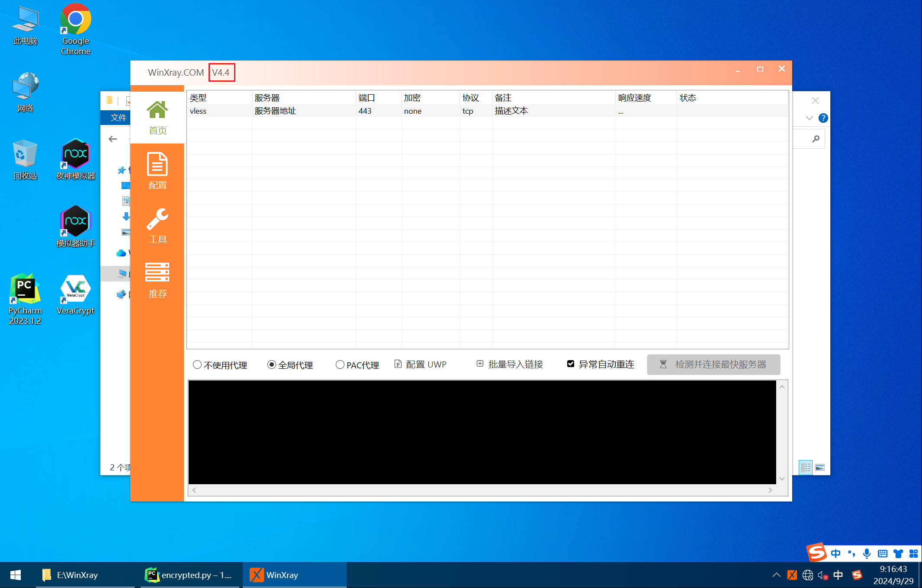Select the 此电脑 desktop icon
Image resolution: width=922 pixels, height=588 pixels.
25,25
